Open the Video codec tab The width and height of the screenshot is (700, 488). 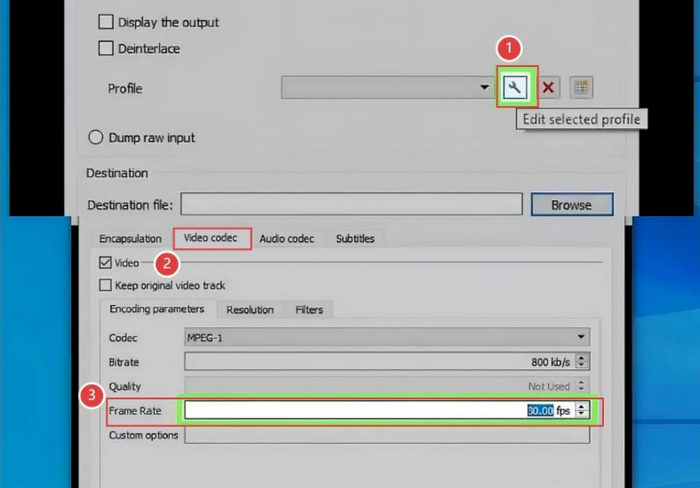[211, 239]
